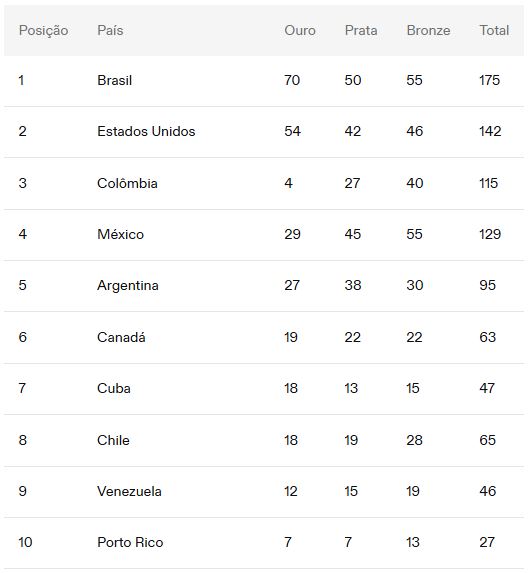Click the Ouro column header
Viewport: 529px width, 573px height.
pyautogui.click(x=300, y=30)
